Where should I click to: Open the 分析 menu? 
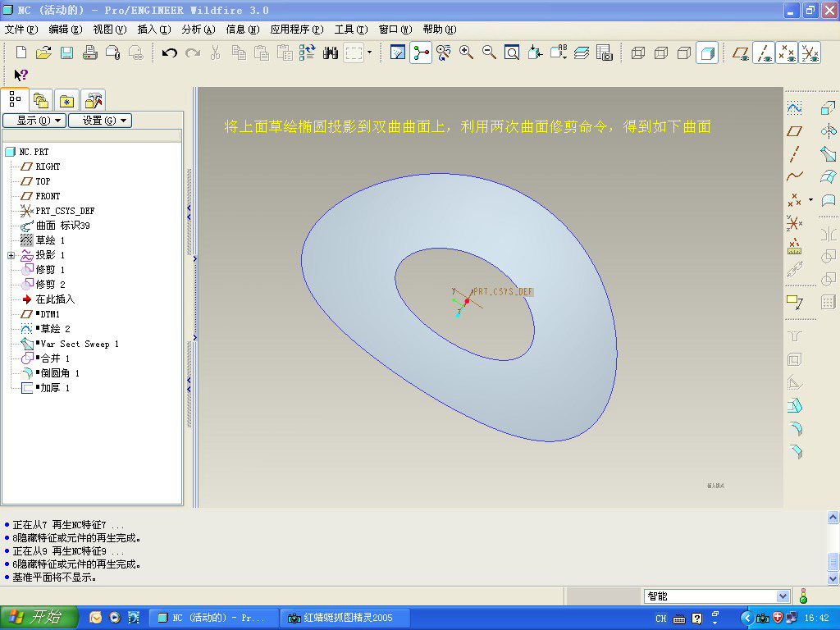pos(199,29)
